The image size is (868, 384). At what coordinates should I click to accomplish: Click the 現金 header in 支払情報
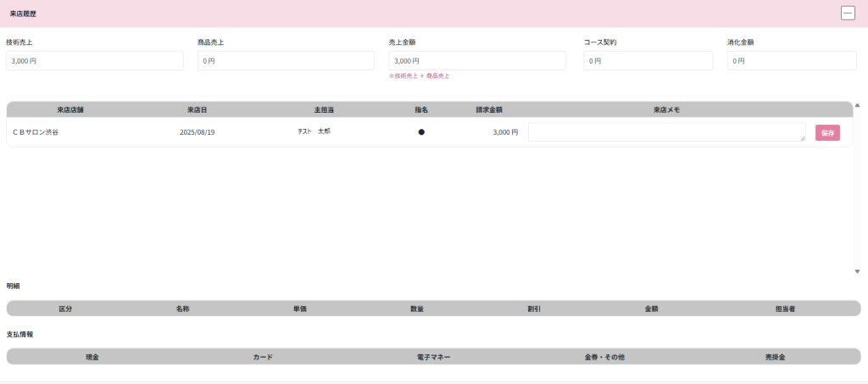tap(92, 357)
